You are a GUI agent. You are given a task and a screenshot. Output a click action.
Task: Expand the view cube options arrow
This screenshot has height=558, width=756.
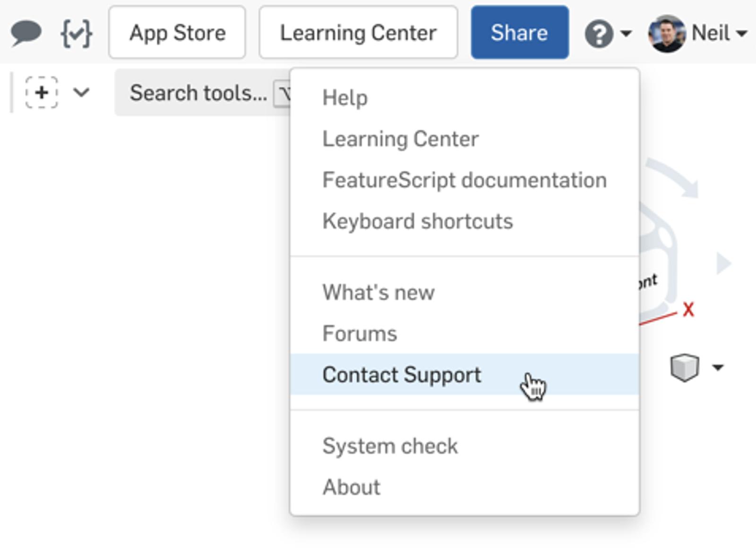click(x=718, y=368)
